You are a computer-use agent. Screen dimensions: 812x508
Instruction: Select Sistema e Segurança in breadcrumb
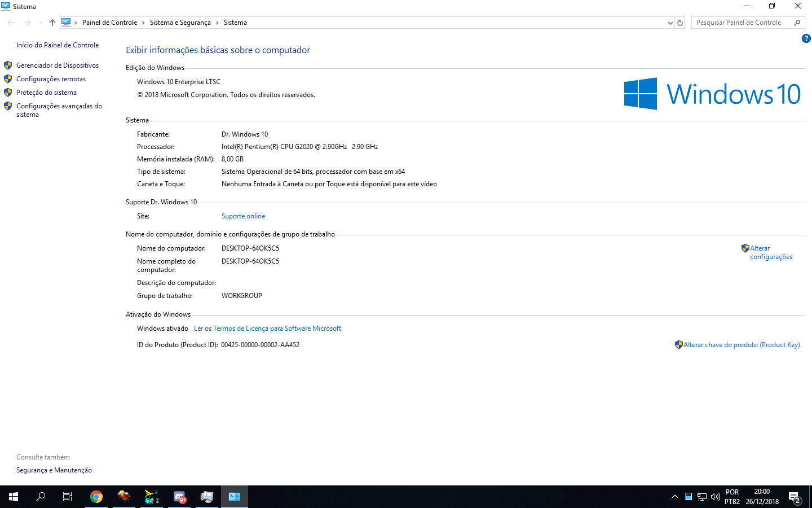point(180,23)
